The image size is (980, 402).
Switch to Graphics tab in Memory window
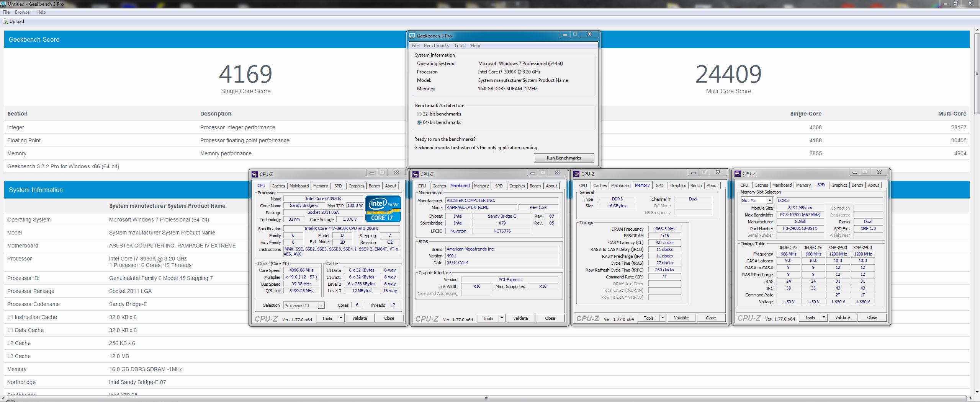tap(678, 186)
